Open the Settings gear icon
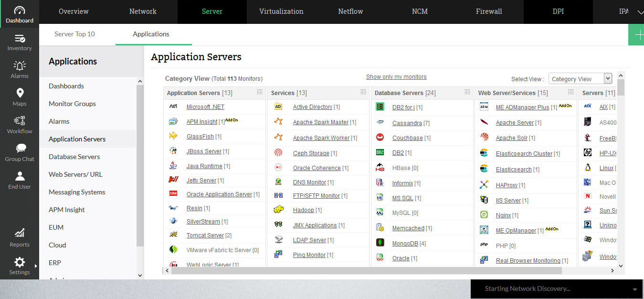This screenshot has width=644, height=299. coord(20,262)
